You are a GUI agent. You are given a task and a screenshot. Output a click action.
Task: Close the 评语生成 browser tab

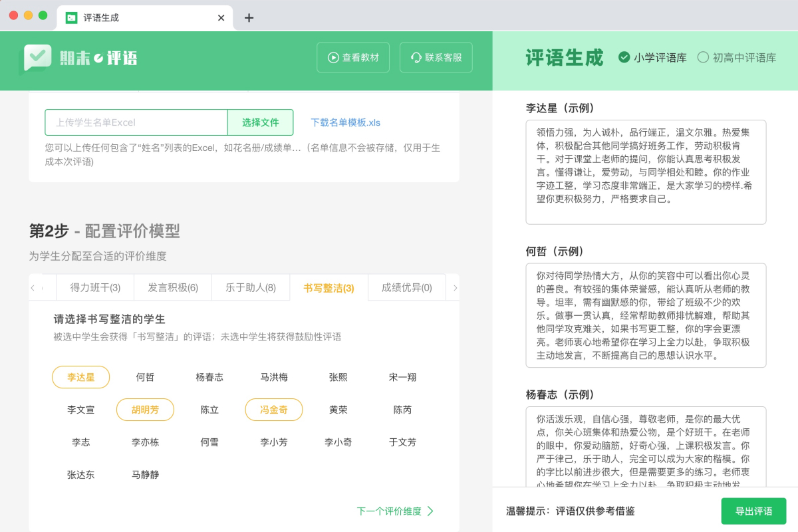pos(221,18)
